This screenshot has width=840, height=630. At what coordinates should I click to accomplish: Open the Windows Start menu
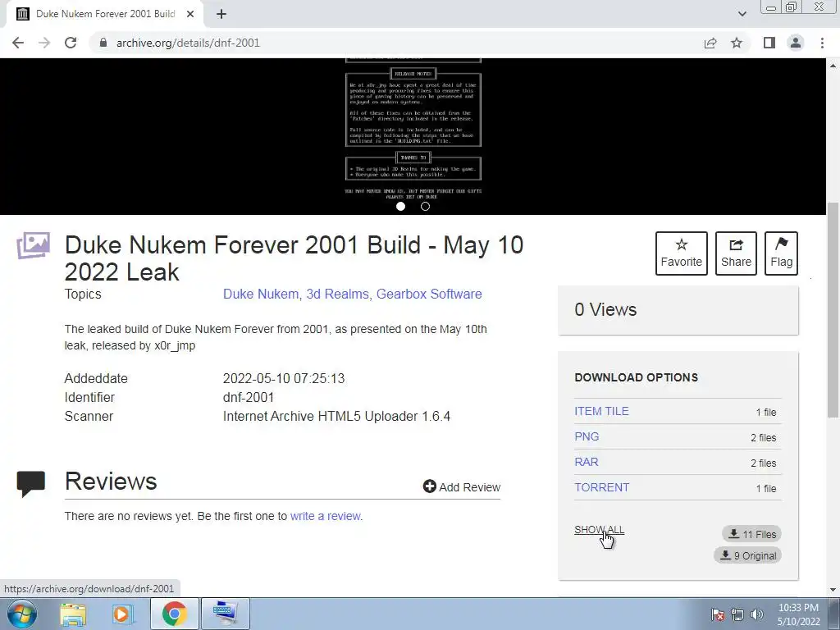click(22, 614)
